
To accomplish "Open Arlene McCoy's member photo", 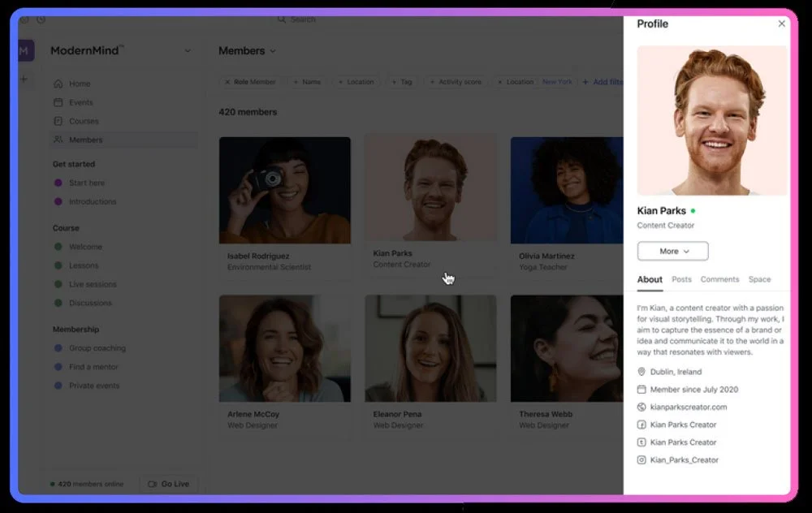I will 285,348.
